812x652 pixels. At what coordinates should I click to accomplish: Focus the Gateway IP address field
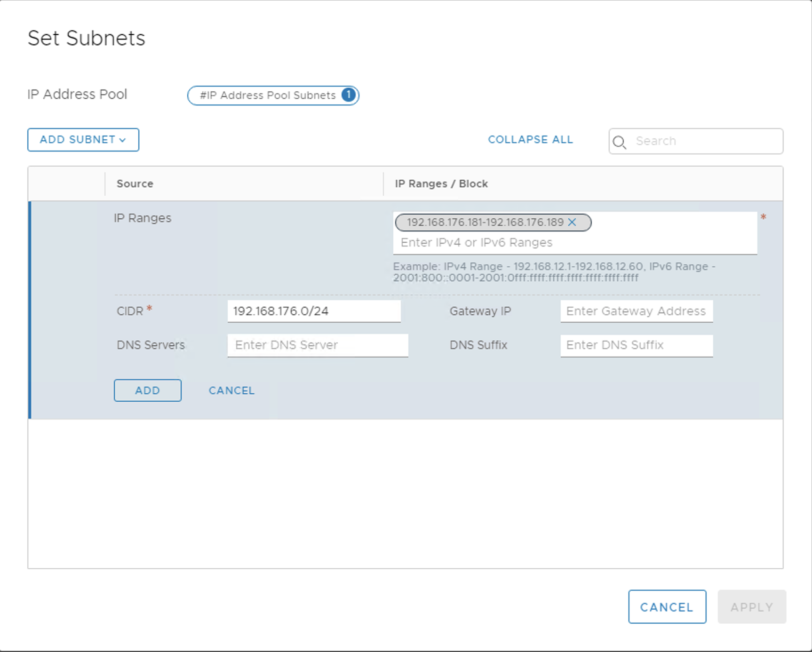636,311
